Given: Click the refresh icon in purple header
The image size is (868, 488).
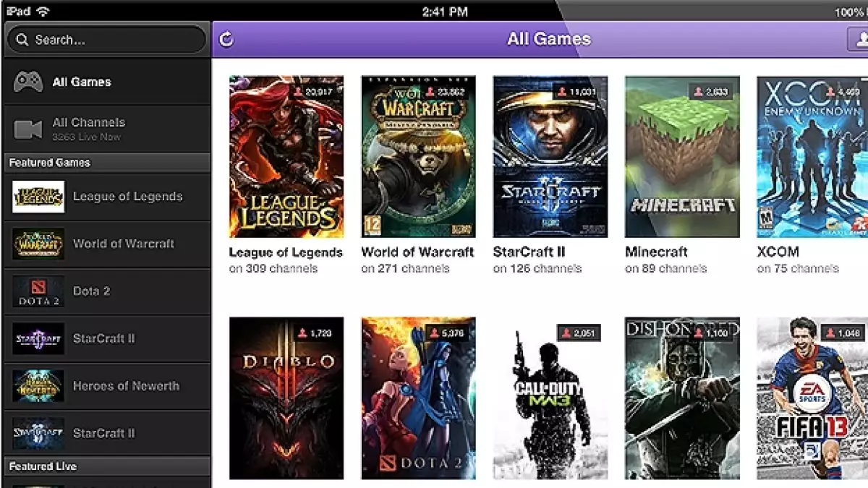Looking at the screenshot, I should click(226, 39).
